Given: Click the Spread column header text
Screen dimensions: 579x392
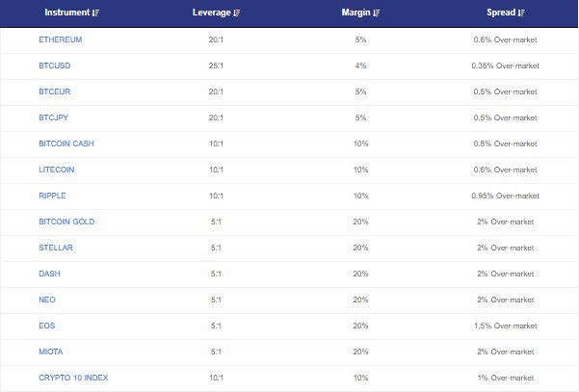Looking at the screenshot, I should (500, 13).
